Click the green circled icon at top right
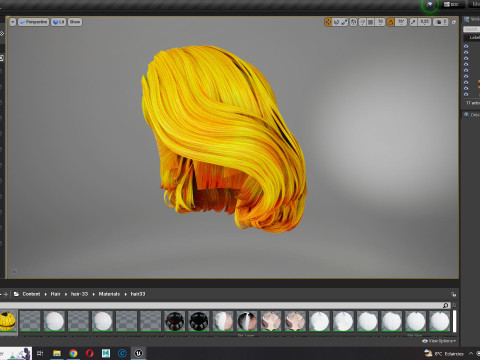480x360 pixels. point(429,5)
